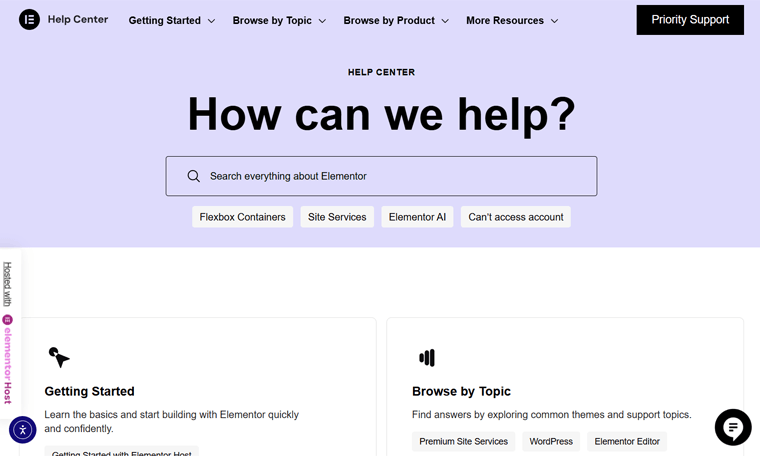Screen dimensions: 760x456
Task: Select the Elementor Editor topic tag
Action: point(627,441)
